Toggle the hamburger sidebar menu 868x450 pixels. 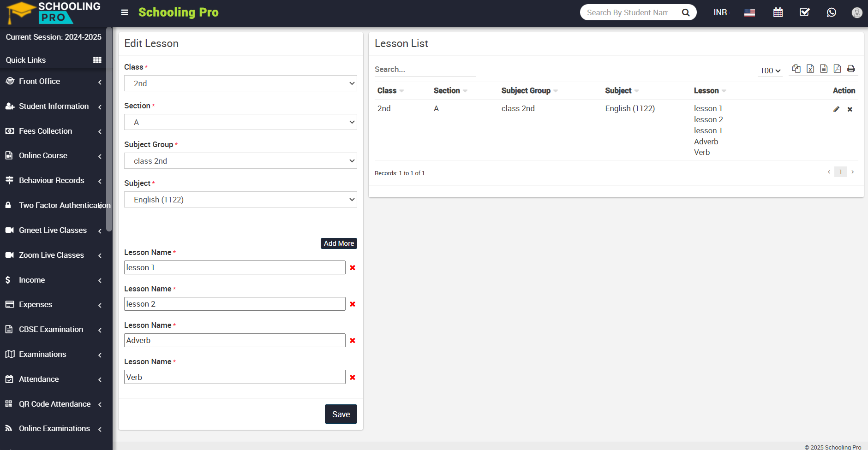click(125, 12)
